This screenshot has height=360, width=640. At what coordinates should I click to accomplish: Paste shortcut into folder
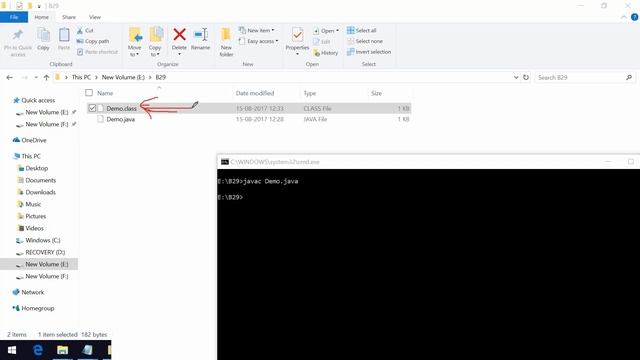(97, 52)
